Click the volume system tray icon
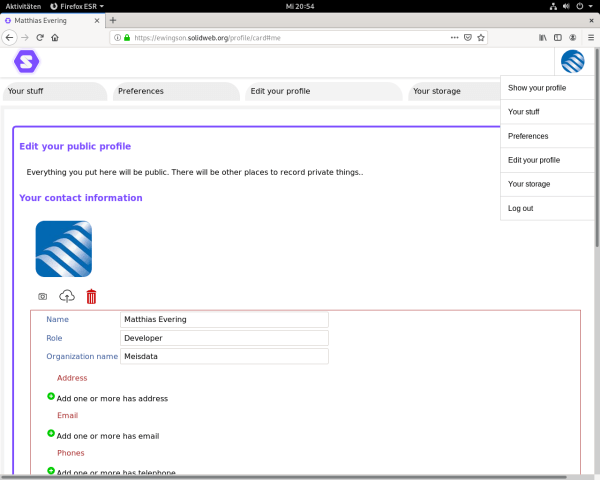 pyautogui.click(x=566, y=6)
